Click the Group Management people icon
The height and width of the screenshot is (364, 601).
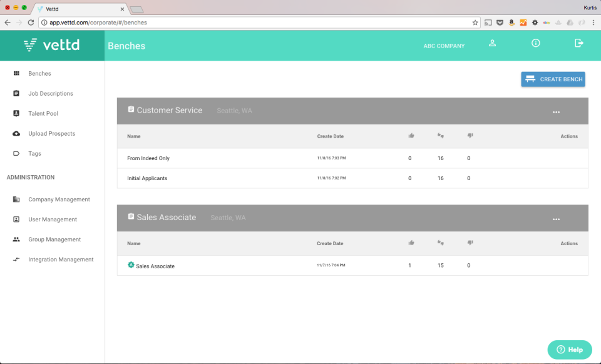tap(16, 239)
